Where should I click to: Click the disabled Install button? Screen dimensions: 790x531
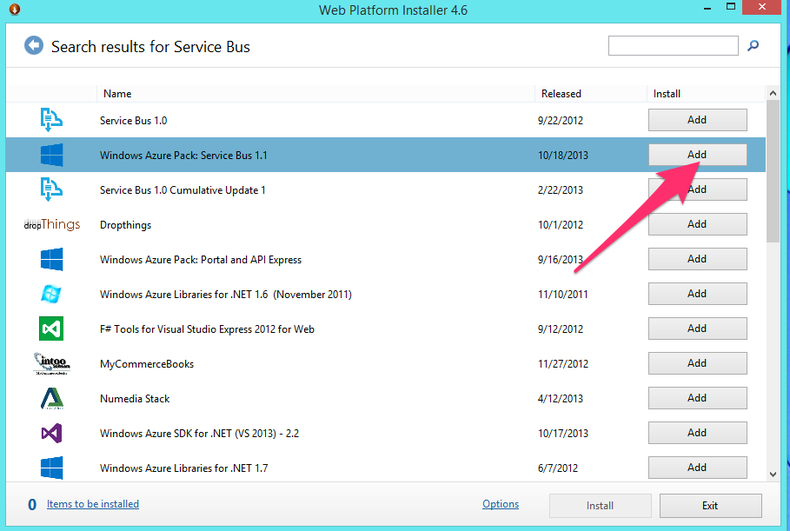click(x=600, y=505)
